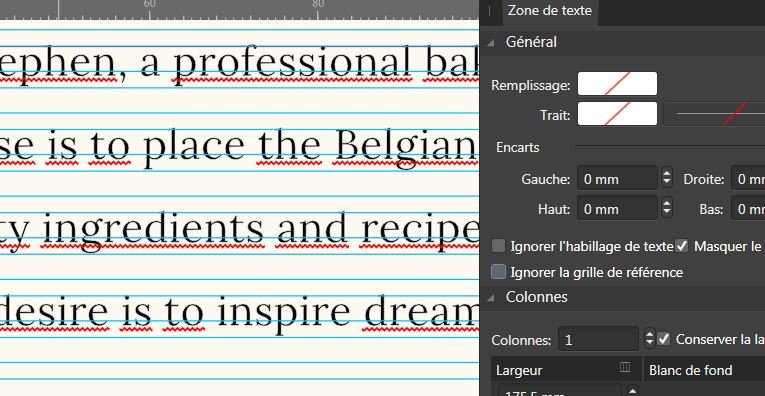Viewport: 765px width, 396px height.
Task: Uncheck the Conserver la checkbox beside Colonnes
Action: click(x=663, y=338)
